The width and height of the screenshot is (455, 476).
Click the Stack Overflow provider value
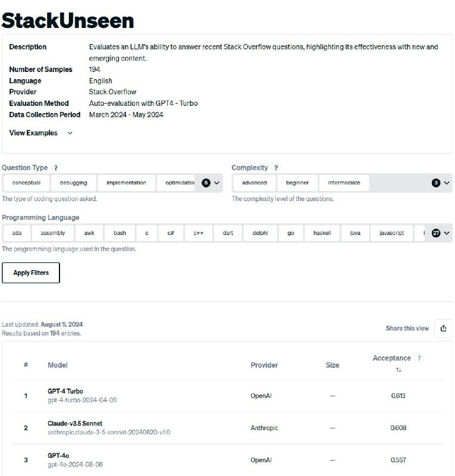pos(112,92)
